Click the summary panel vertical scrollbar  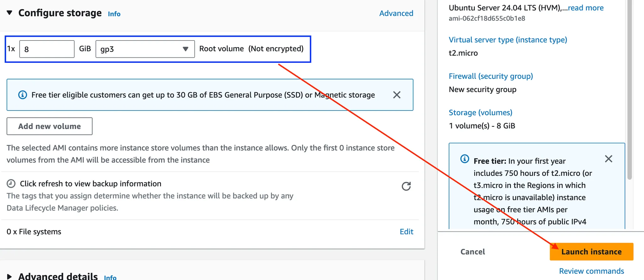[630, 94]
